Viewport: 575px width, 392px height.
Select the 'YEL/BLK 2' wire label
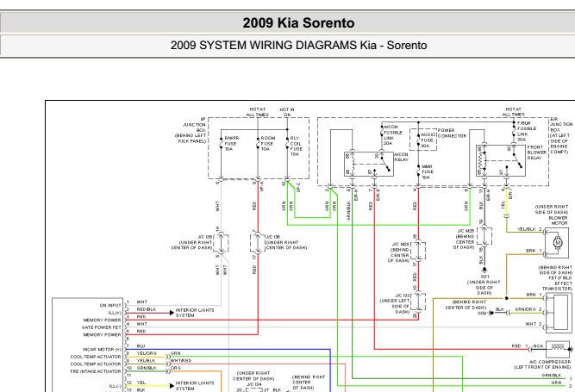coord(529,229)
